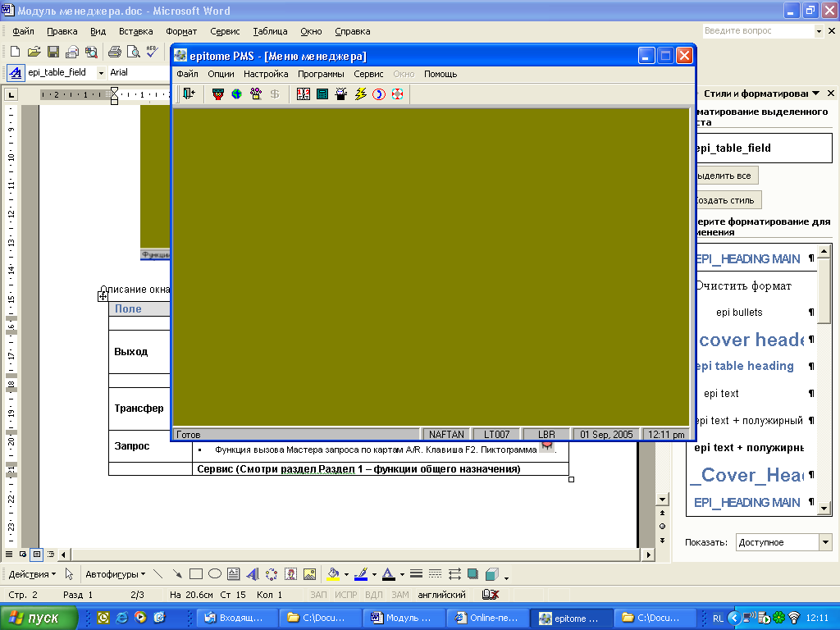Click the spelling status book icon in status bar
Image resolution: width=840 pixels, height=630 pixels.
(x=491, y=595)
